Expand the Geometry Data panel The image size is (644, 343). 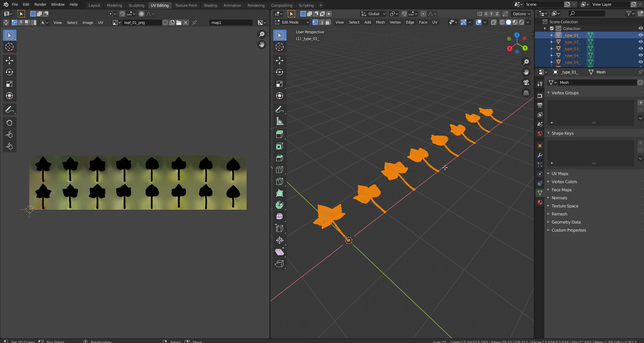coord(566,222)
